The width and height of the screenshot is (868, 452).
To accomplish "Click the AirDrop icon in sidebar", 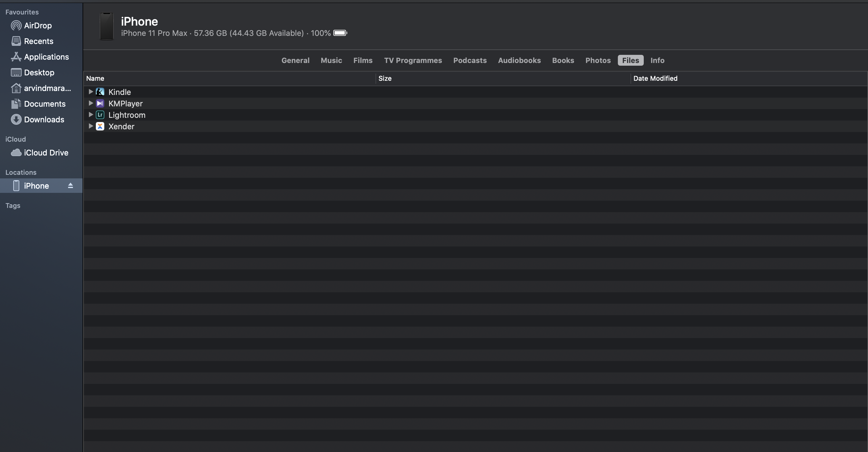I will (x=16, y=26).
